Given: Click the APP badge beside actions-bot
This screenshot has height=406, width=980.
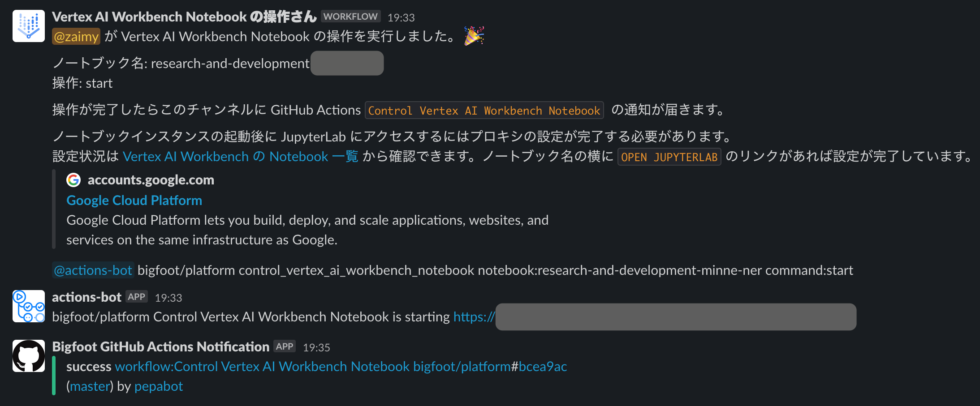Looking at the screenshot, I should click(137, 296).
